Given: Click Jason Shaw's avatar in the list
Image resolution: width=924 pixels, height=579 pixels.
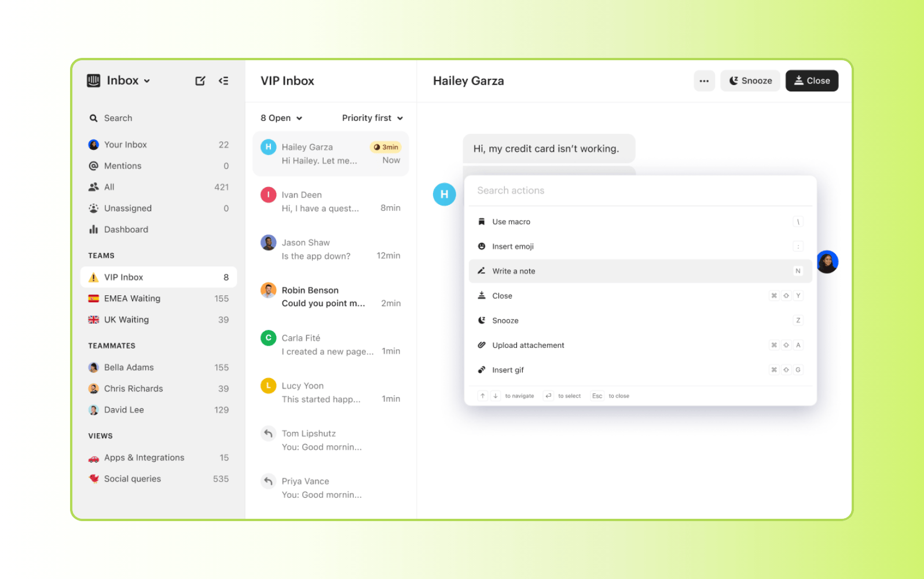Looking at the screenshot, I should [x=268, y=243].
